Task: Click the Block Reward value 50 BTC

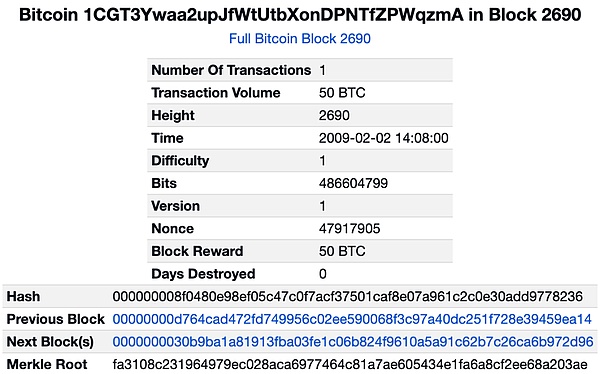Action: tap(342, 251)
